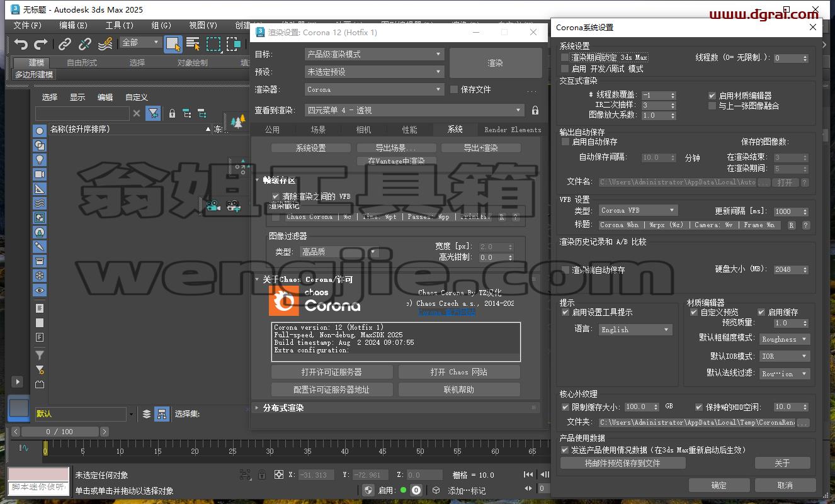
Task: Enable 启用自动保存 checkbox
Action: (565, 142)
